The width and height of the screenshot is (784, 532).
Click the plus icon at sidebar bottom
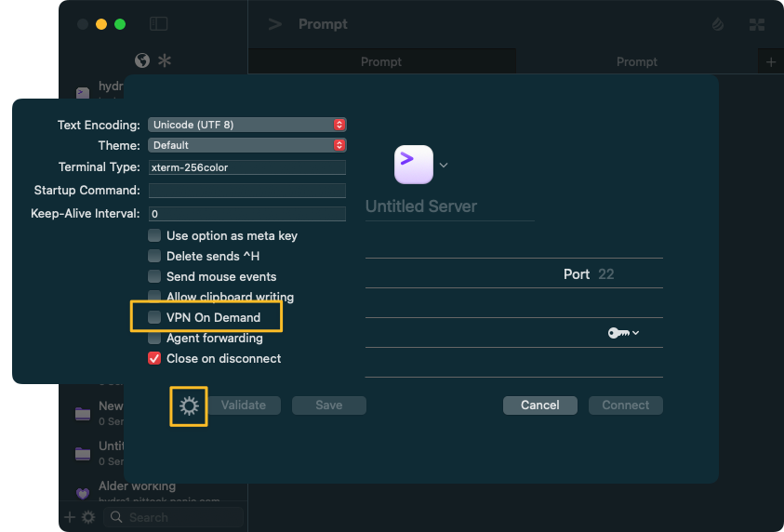tap(70, 517)
